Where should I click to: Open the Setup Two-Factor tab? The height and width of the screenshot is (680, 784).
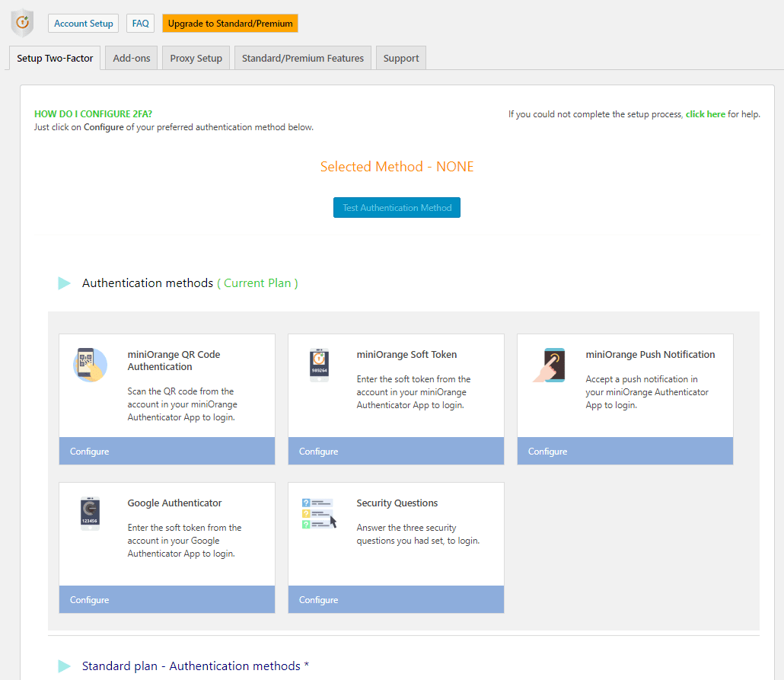pyautogui.click(x=55, y=58)
